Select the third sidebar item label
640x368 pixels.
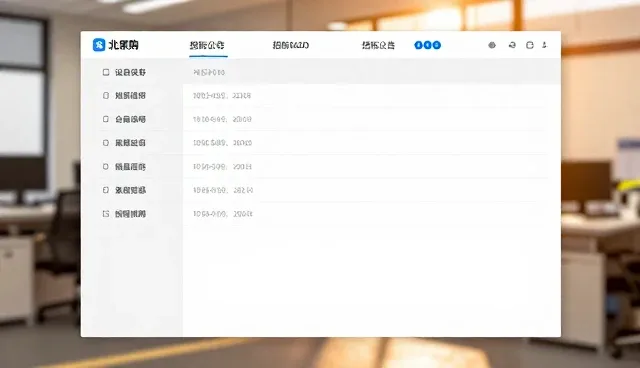(x=130, y=119)
